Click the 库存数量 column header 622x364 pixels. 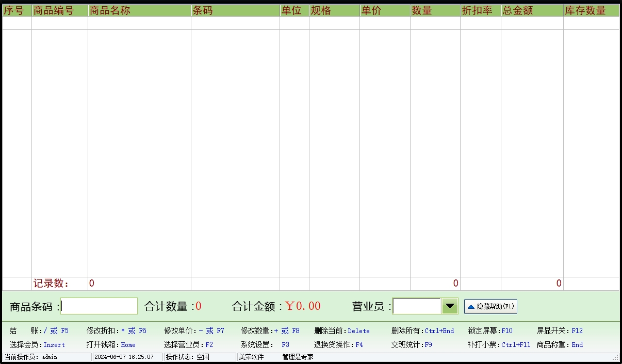[591, 11]
